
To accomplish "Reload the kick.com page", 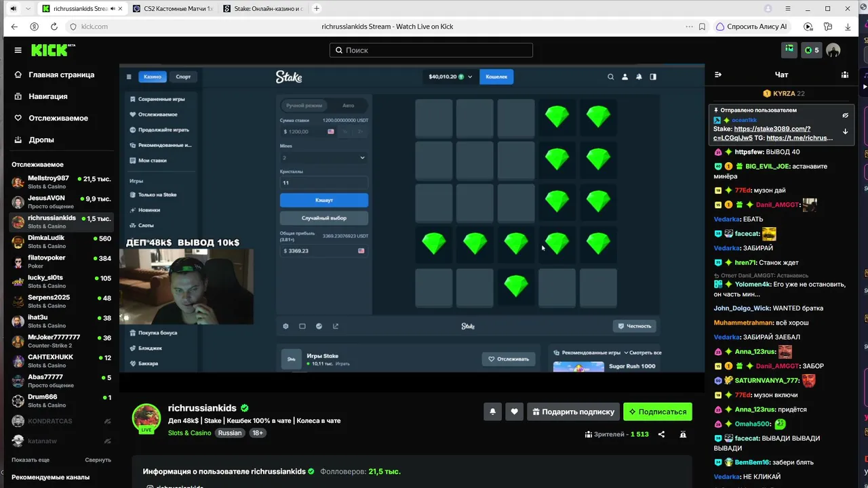I will point(54,26).
